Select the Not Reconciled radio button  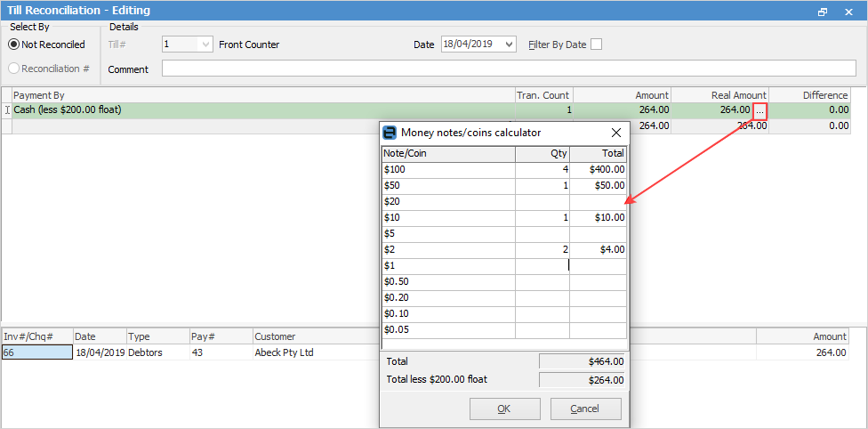[x=14, y=45]
